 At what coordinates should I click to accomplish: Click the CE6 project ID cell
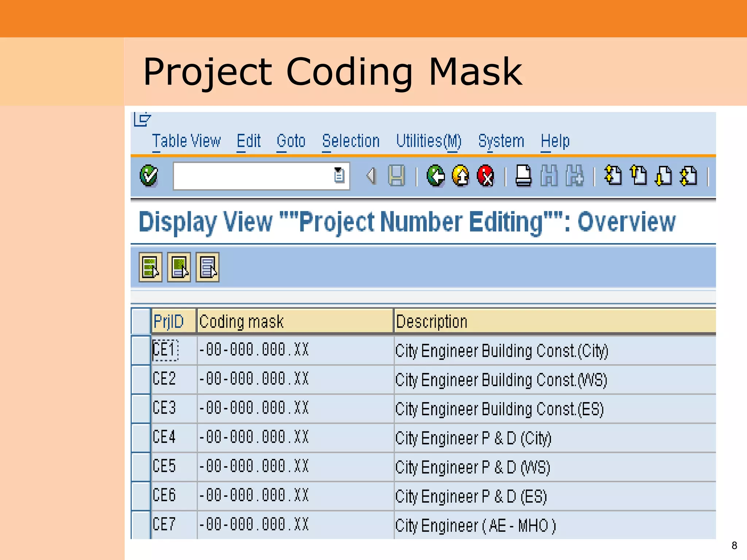pyautogui.click(x=174, y=496)
